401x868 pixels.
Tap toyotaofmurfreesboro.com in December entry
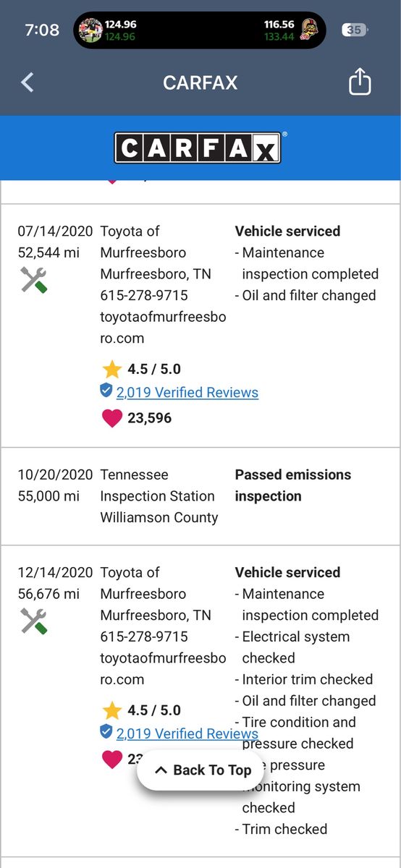pyautogui.click(x=163, y=668)
